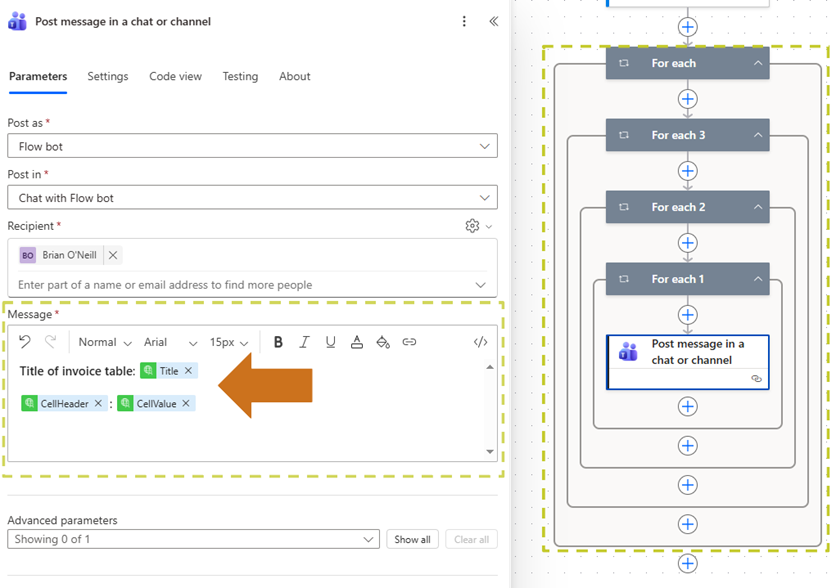Open the highlight color tool
836x588 pixels.
383,342
